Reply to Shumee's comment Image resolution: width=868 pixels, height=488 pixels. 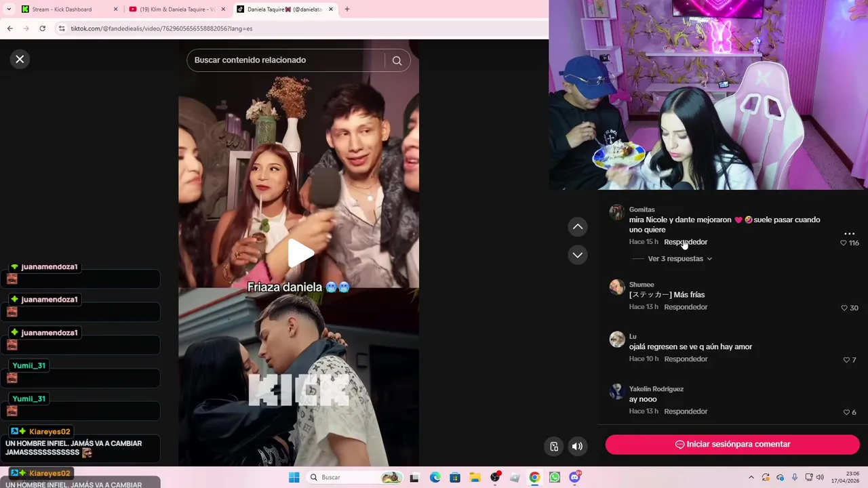[x=686, y=307]
